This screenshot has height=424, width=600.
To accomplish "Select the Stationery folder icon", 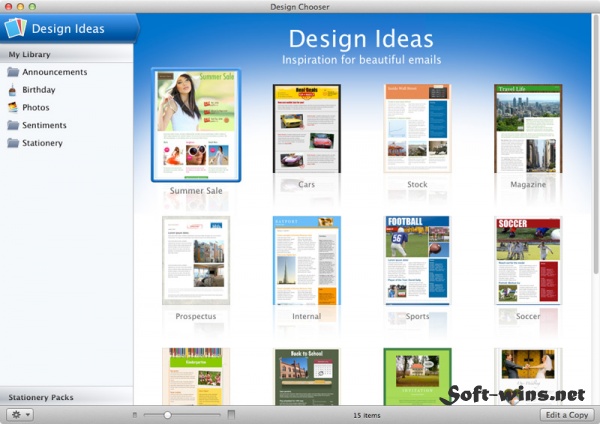I will [13, 143].
